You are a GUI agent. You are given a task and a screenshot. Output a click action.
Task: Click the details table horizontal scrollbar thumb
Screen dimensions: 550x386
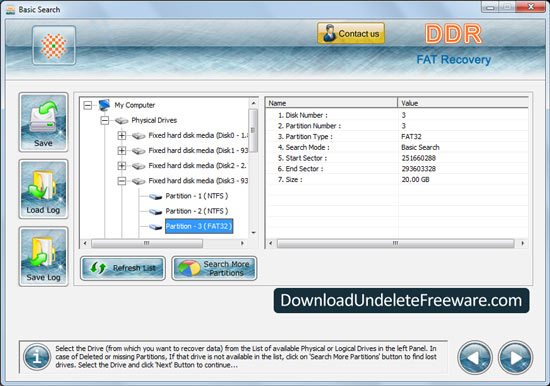395,243
